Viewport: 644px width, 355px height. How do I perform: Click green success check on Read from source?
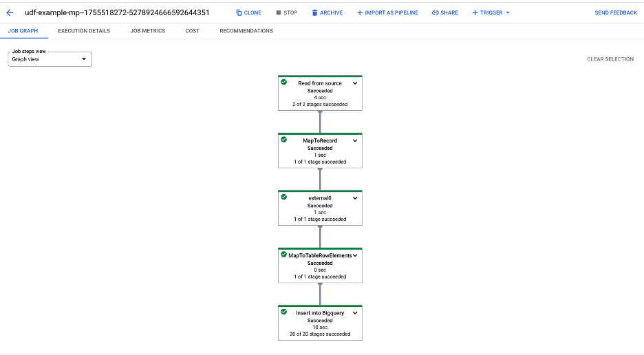click(283, 82)
